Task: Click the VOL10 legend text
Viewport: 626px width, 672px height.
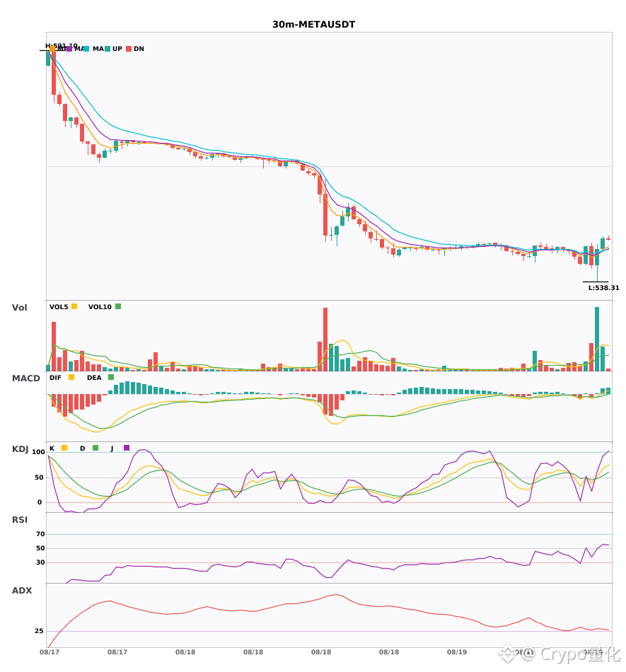Action: pyautogui.click(x=100, y=307)
